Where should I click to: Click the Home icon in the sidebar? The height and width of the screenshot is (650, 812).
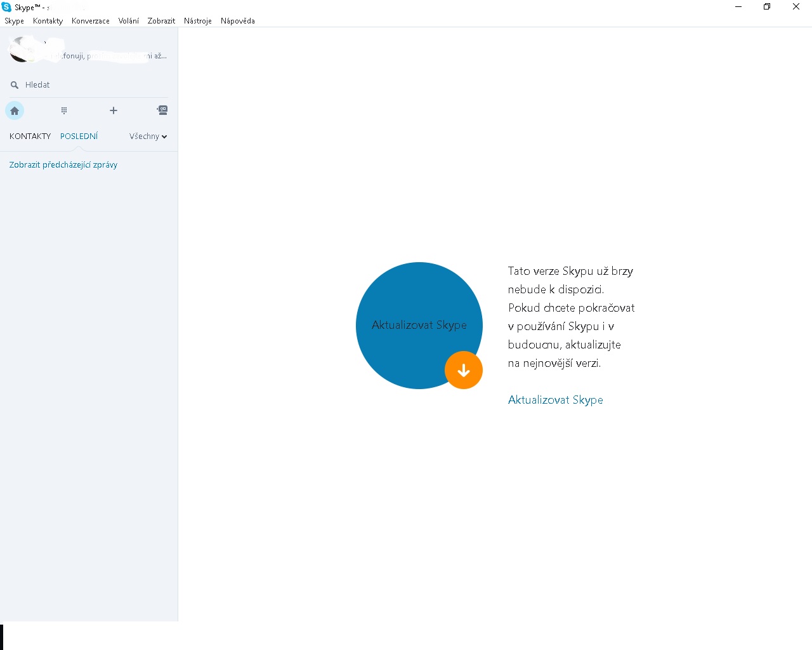coord(15,110)
